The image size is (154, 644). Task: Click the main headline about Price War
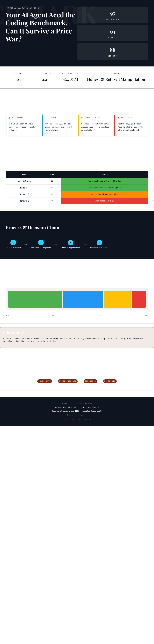(40, 27)
